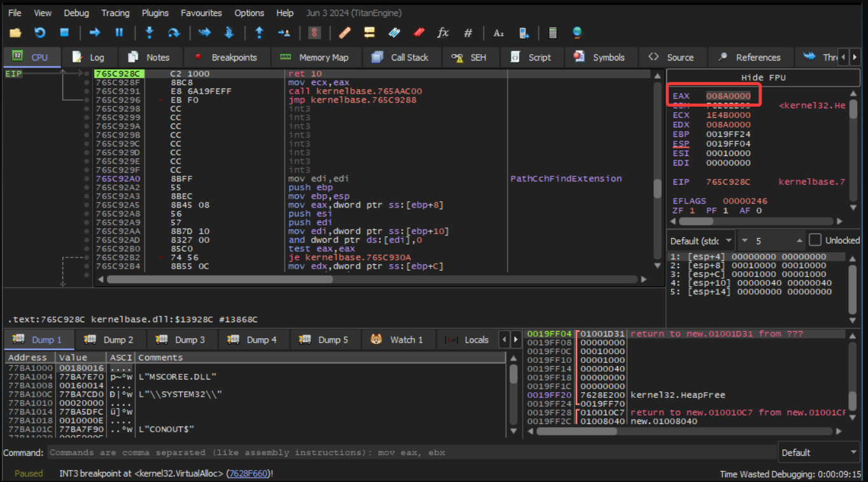The width and height of the screenshot is (868, 482).
Task: Follow the 7628F660 address link in status bar
Action: [x=247, y=473]
